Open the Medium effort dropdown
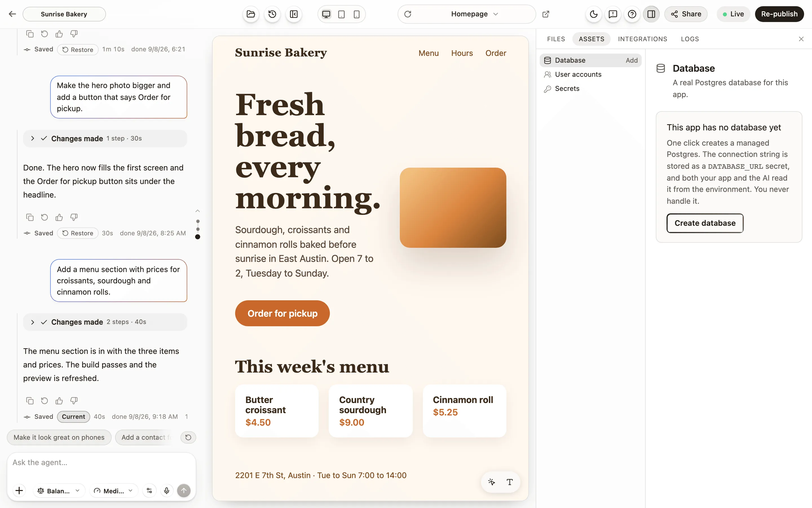This screenshot has height=508, width=812. click(x=114, y=491)
